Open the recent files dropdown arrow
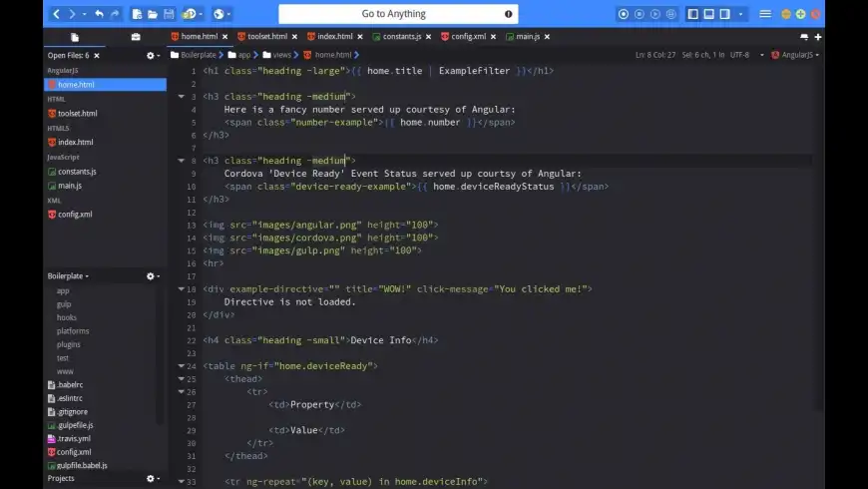The width and height of the screenshot is (868, 489). (x=201, y=14)
